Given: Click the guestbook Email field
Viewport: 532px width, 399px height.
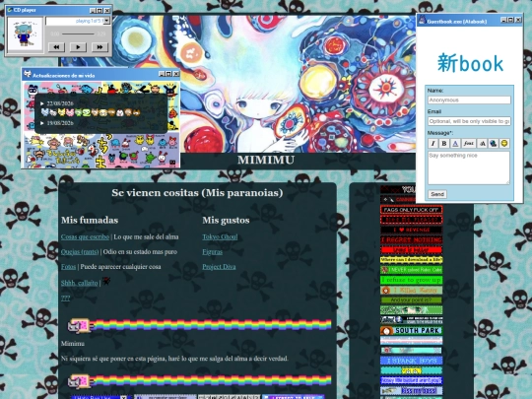Looking at the screenshot, I should [x=469, y=121].
